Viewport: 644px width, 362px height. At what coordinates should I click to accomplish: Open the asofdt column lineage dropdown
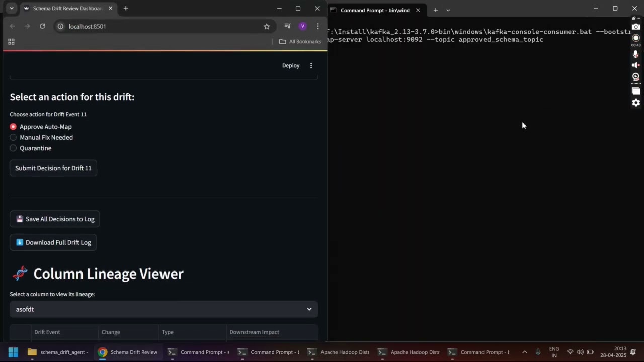(164, 309)
